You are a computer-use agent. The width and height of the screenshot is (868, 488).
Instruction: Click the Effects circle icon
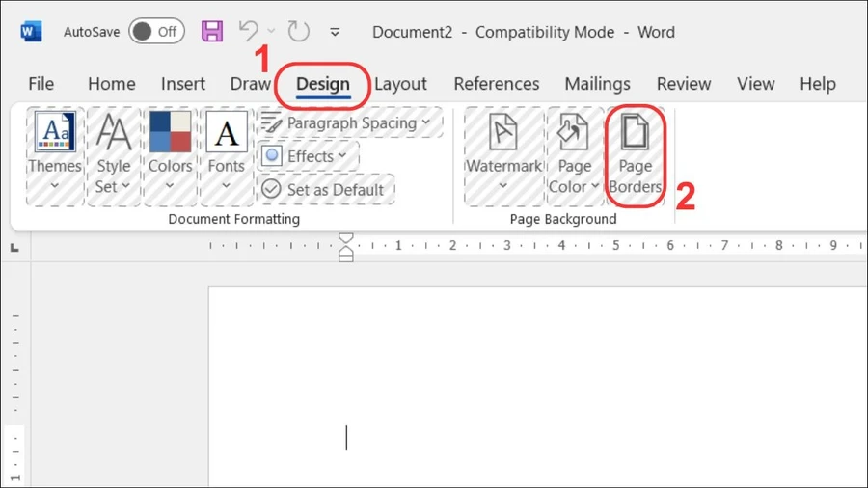272,156
